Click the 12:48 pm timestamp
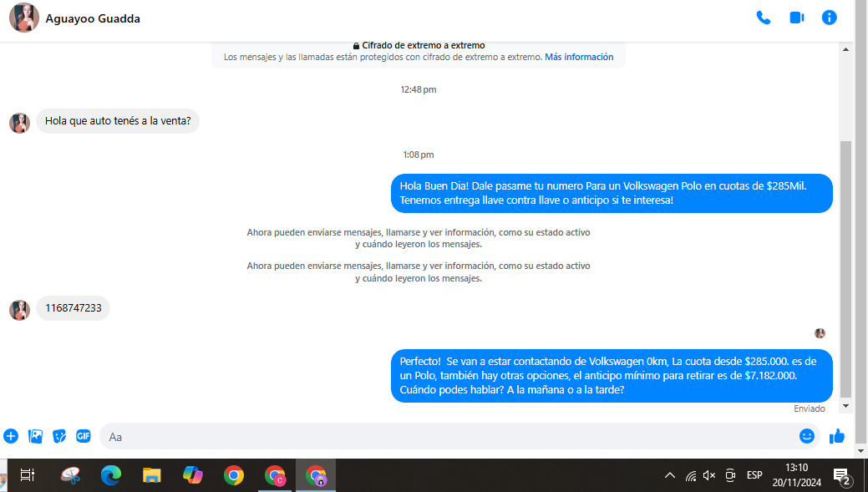Viewport: 868px width, 492px height. pyautogui.click(x=419, y=89)
